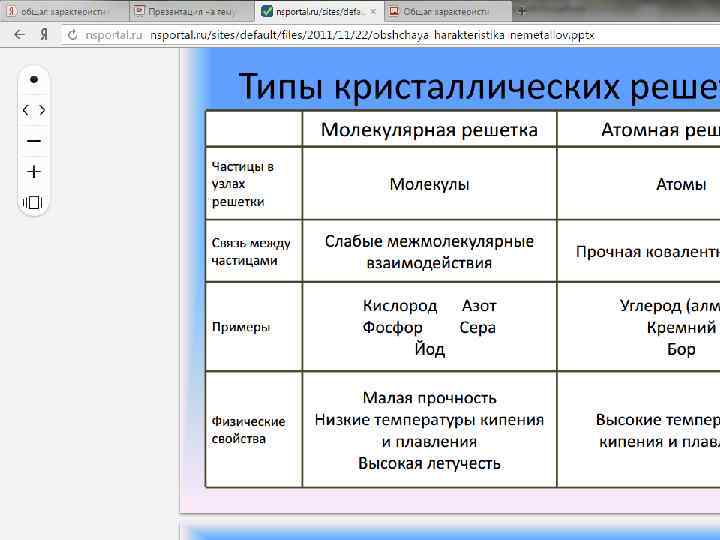Screen dimensions: 720x540
Task: Switch to first Yandex search tab
Action: coord(64,11)
